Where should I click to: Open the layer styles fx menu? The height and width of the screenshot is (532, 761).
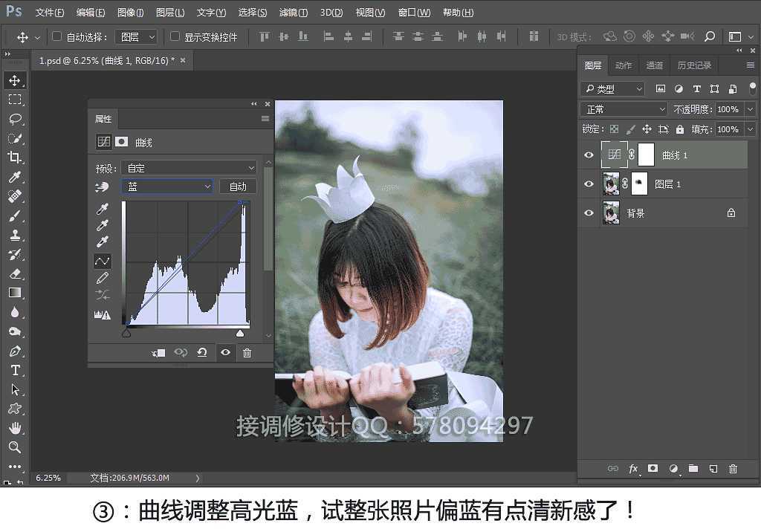point(633,469)
